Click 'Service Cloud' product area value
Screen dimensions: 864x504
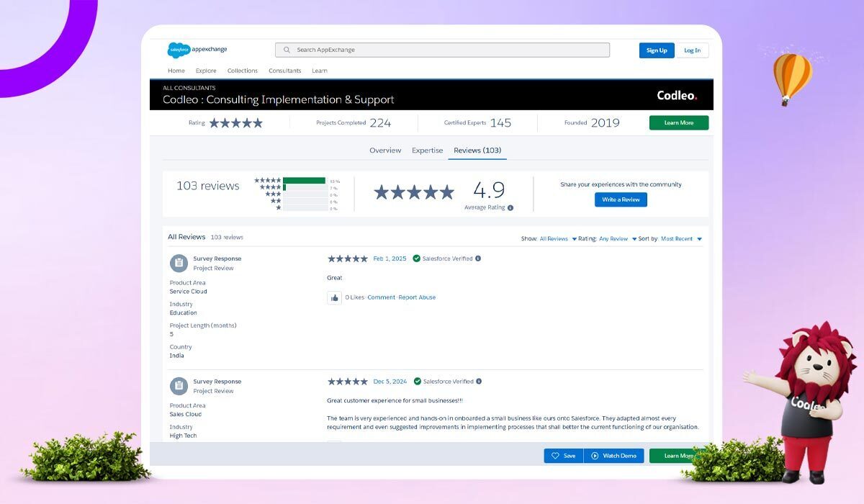click(189, 292)
